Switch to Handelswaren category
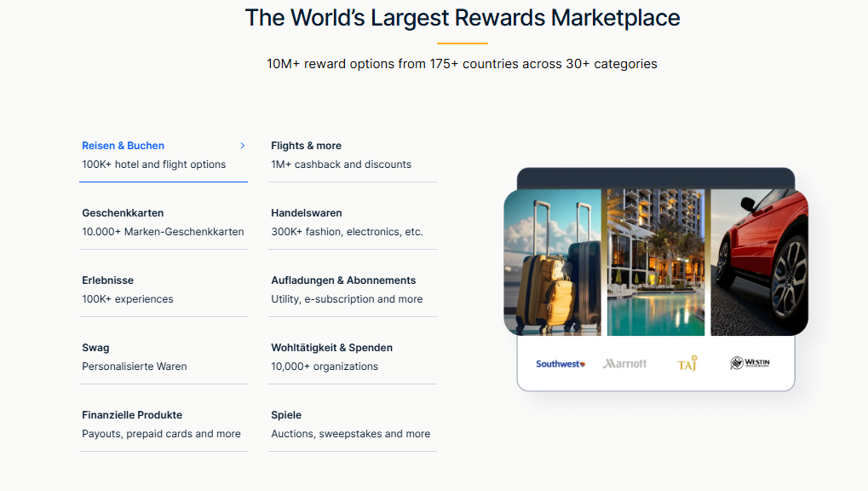The height and width of the screenshot is (491, 868). coord(306,213)
